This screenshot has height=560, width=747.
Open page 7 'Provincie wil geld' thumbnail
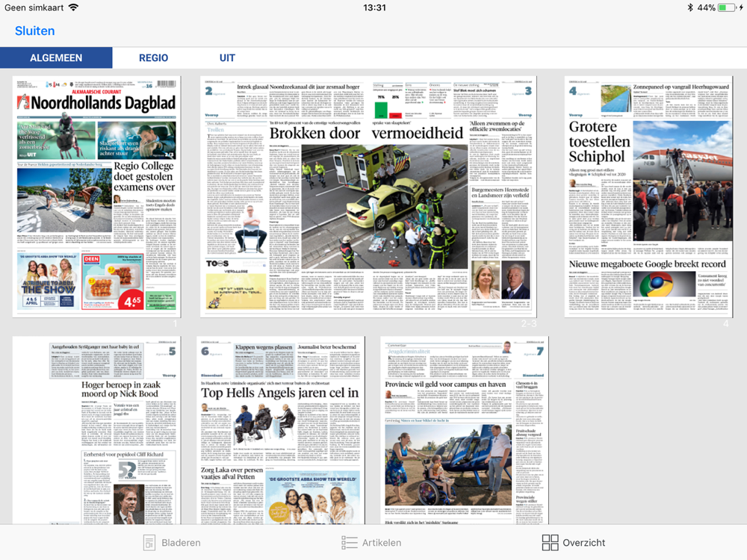click(x=465, y=431)
